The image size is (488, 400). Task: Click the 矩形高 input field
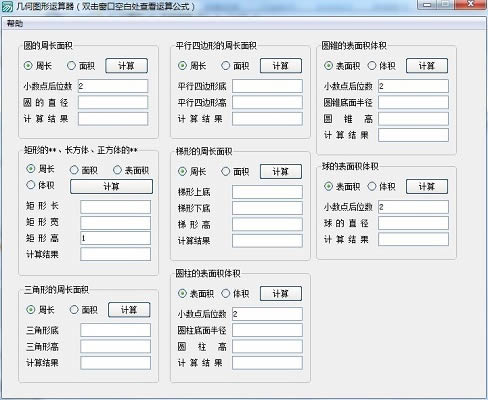click(x=115, y=238)
